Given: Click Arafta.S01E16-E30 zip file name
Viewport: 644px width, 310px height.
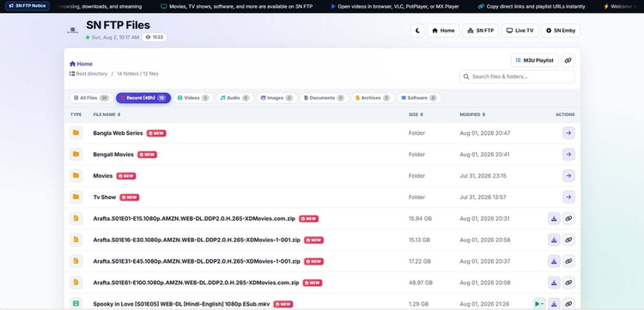Looking at the screenshot, I should [x=197, y=240].
